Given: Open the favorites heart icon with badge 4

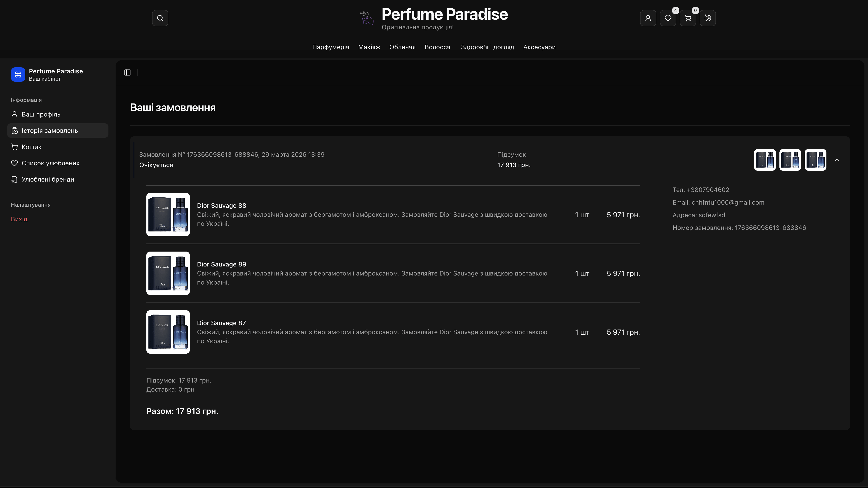Looking at the screenshot, I should pos(668,18).
